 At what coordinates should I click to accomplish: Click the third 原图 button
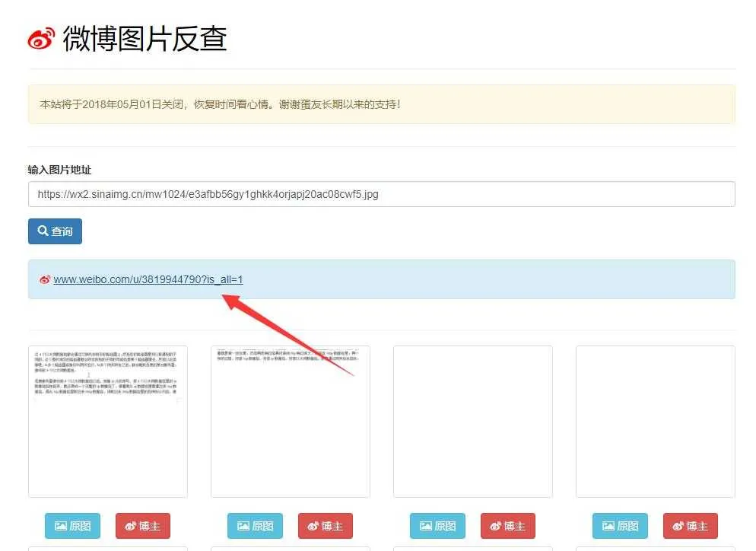[x=437, y=525]
